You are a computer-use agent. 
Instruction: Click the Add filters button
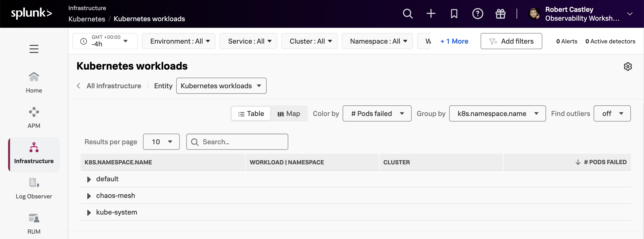point(511,41)
